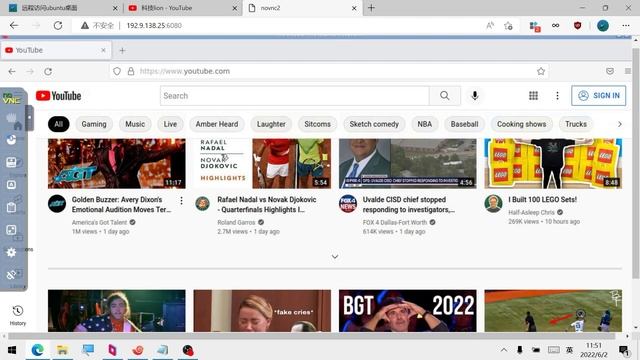Screen dimensions: 640x360
Task: Click the noVNC drag viewport hand icon
Action: 11,118
